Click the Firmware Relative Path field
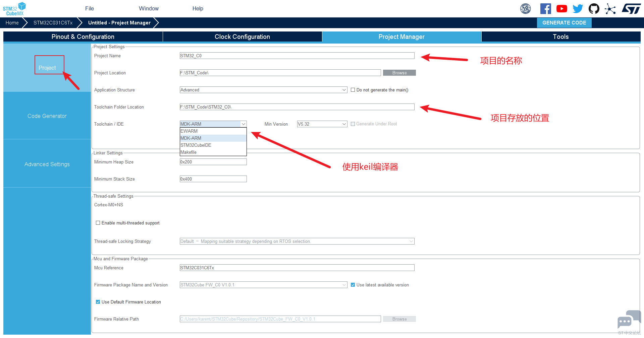This screenshot has width=644, height=338. 280,319
